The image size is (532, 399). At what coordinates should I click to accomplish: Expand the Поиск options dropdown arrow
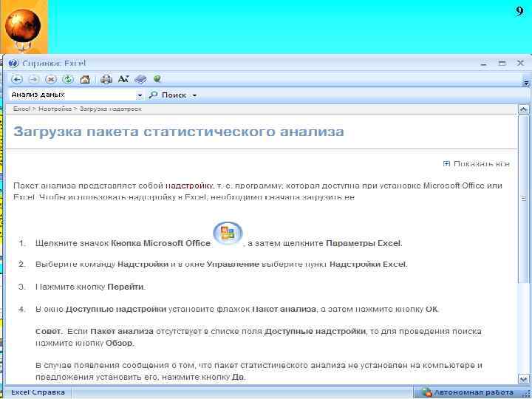point(194,95)
